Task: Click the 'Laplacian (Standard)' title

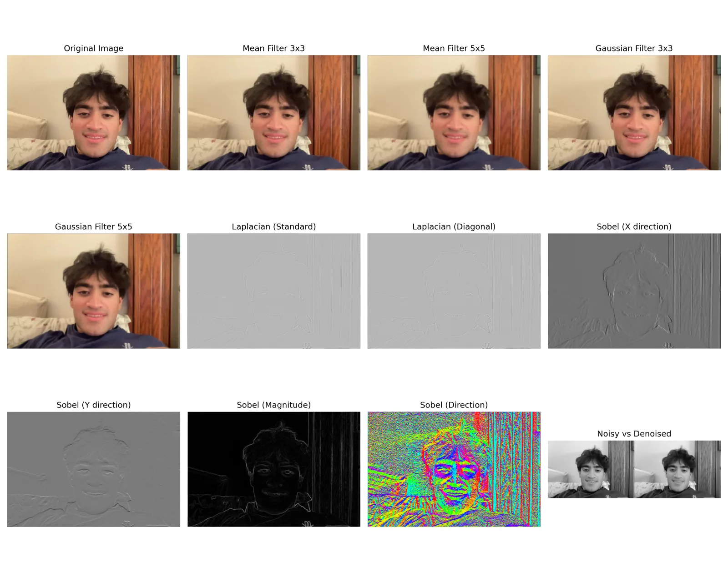Action: [274, 226]
